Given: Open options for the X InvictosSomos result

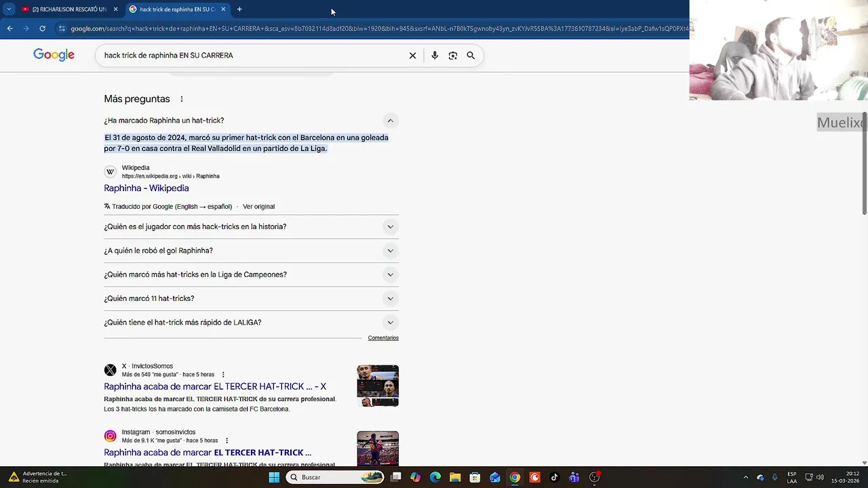Looking at the screenshot, I should [223, 375].
